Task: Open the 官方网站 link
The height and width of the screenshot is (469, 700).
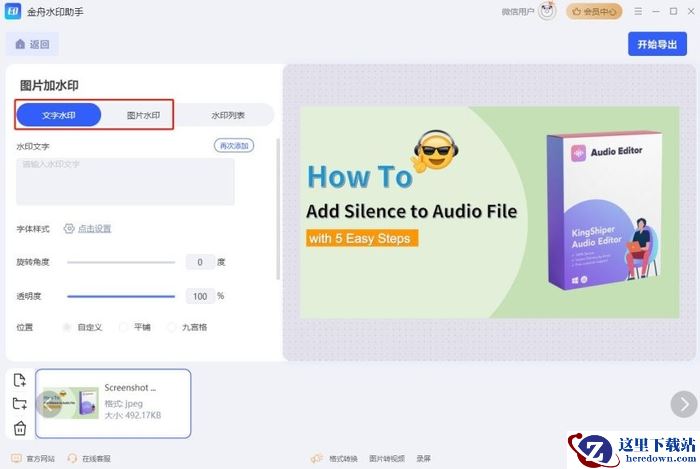Action: pos(40,458)
